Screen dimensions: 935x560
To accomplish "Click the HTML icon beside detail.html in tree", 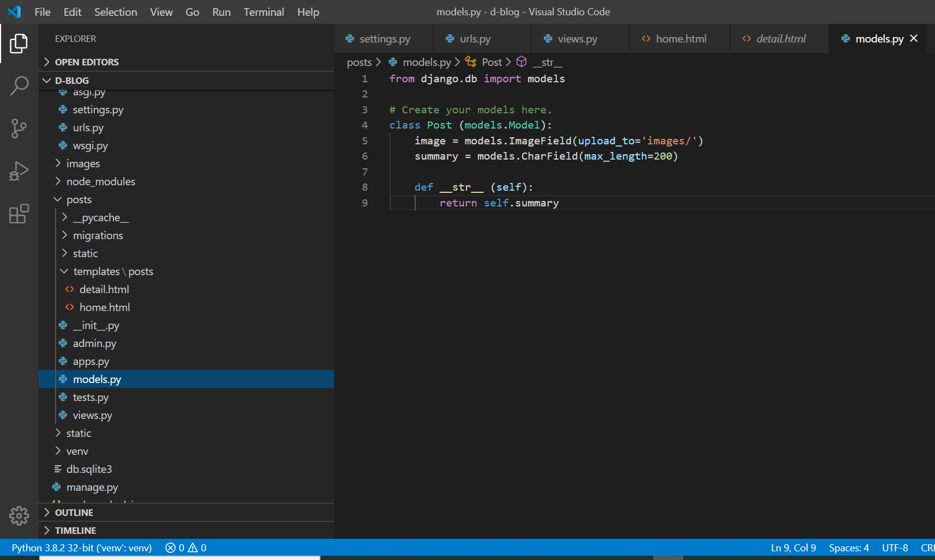I will click(70, 289).
